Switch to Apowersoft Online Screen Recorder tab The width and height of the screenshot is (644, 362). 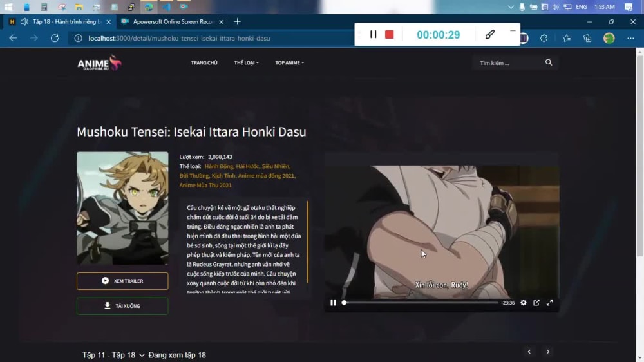click(173, 22)
